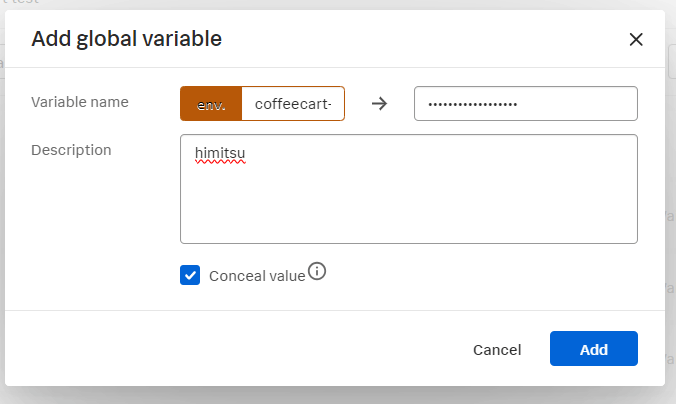Click the orange env. prefix badge
Viewport: 676px width, 404px height.
[211, 103]
